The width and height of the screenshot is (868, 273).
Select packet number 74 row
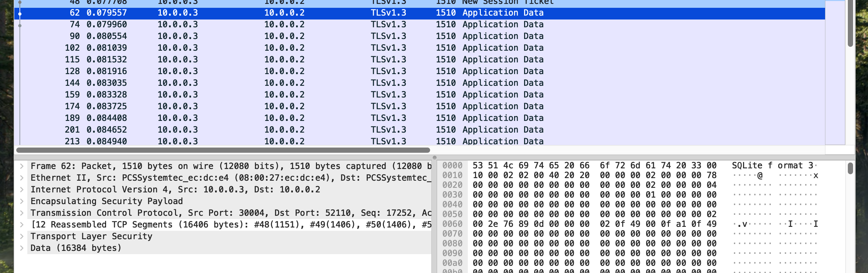[x=419, y=25]
